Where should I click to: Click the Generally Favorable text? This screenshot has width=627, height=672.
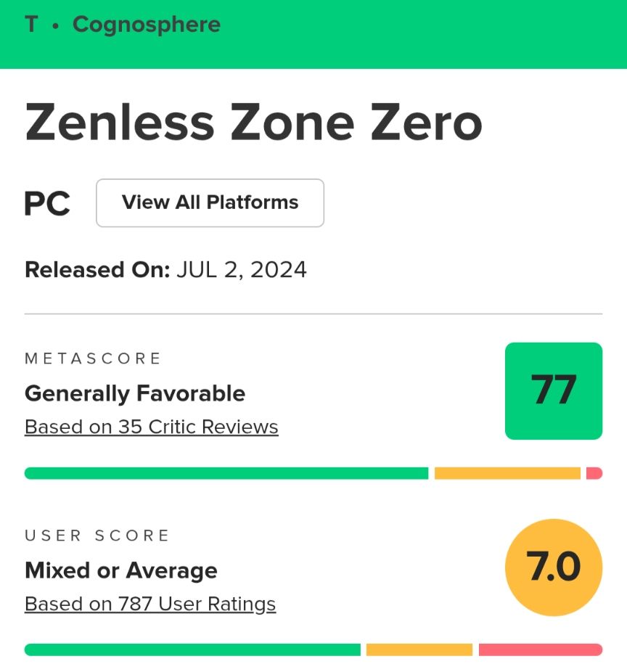(135, 393)
